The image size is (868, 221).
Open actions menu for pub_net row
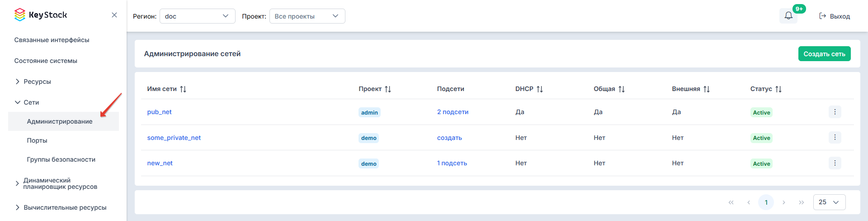pos(835,112)
